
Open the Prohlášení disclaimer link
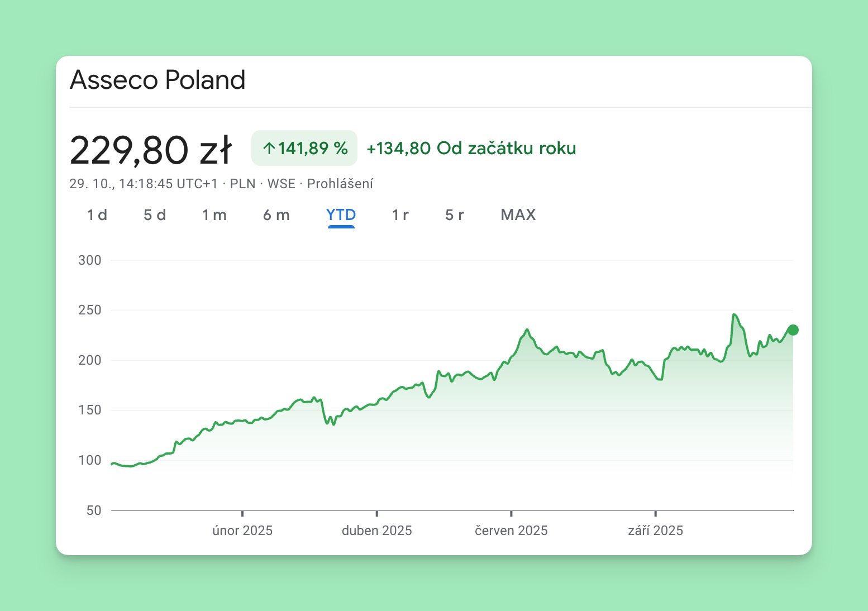pos(340,184)
